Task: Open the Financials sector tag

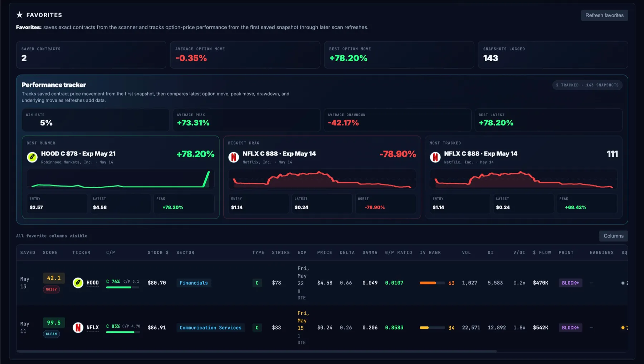Action: point(194,283)
